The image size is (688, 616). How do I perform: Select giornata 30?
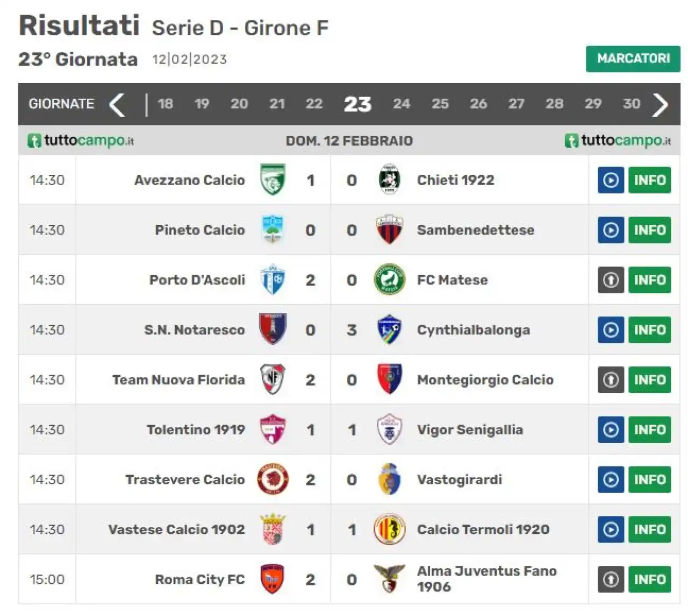pos(632,104)
